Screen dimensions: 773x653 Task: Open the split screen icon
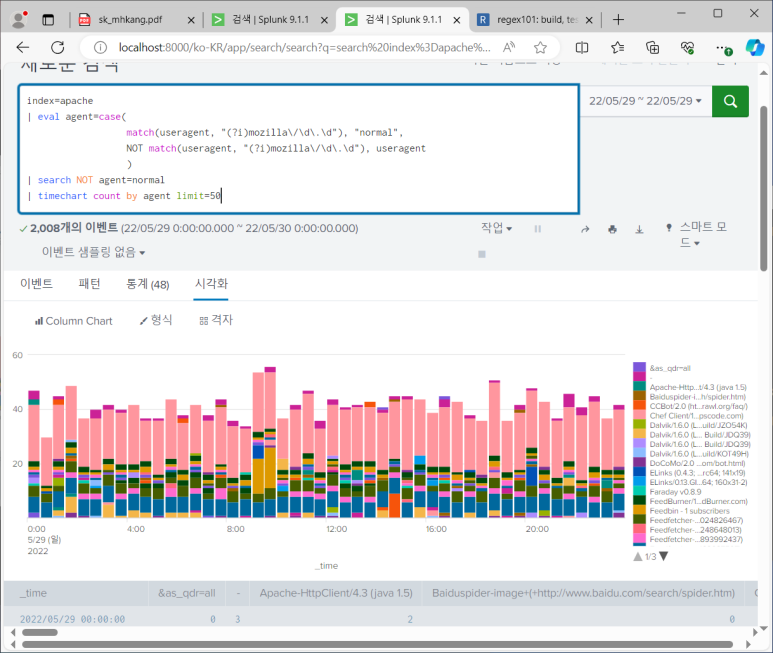tap(582, 47)
